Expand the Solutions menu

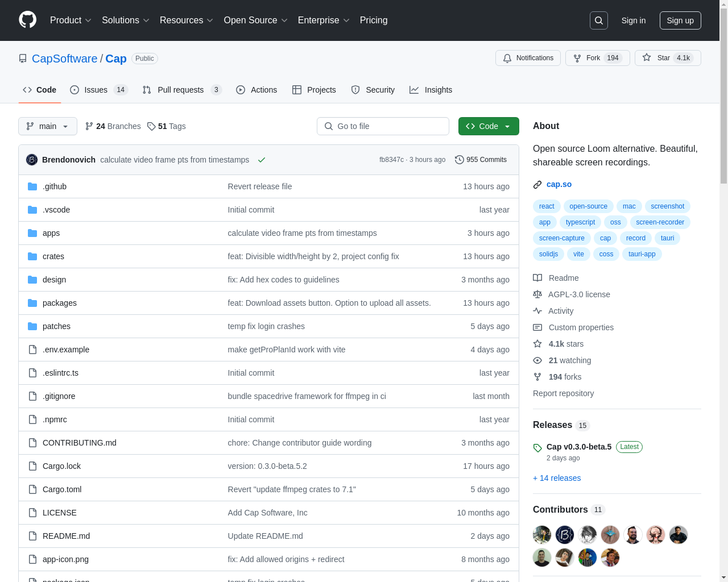pyautogui.click(x=126, y=20)
